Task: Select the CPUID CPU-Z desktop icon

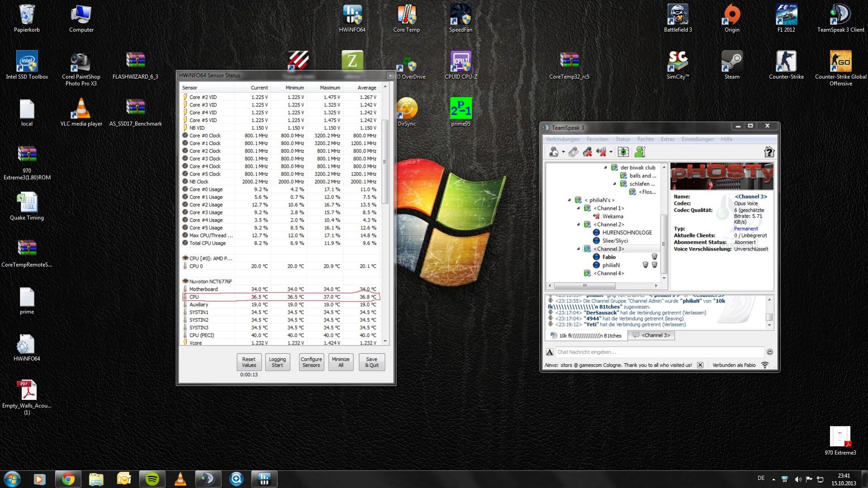Action: pyautogui.click(x=461, y=66)
